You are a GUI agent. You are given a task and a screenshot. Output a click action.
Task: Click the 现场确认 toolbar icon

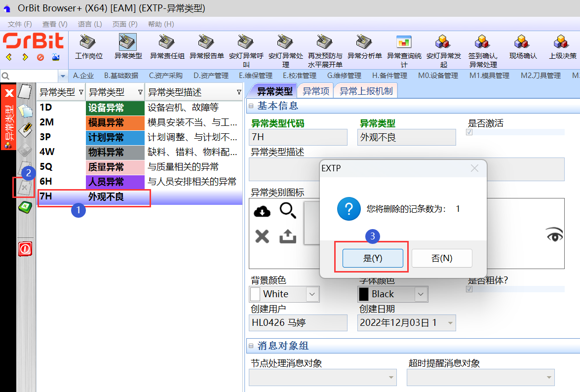pos(522,42)
